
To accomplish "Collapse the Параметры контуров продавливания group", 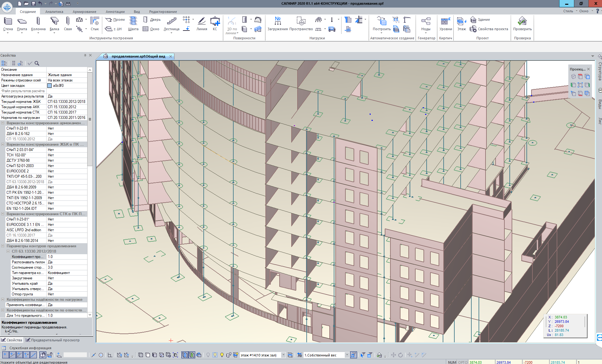I will tap(3, 246).
